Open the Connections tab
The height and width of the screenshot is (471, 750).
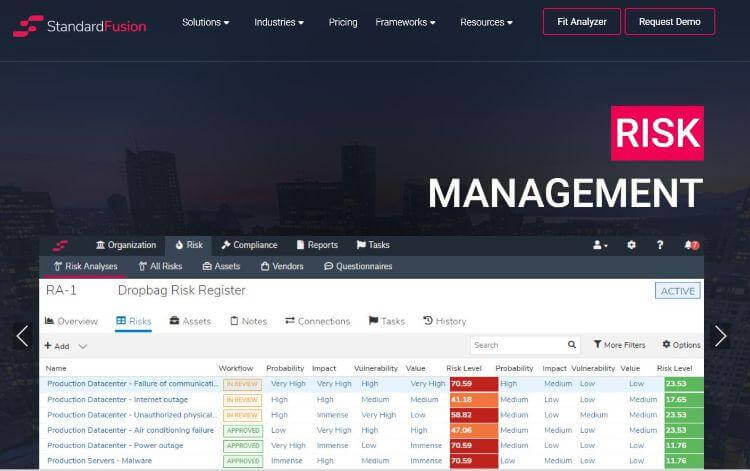318,321
